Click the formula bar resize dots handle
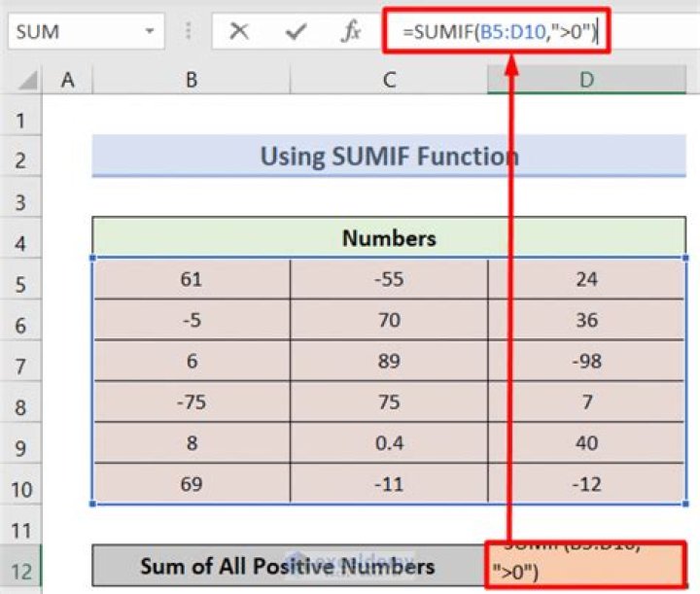Viewport: 700px width, 594px height. [x=188, y=33]
